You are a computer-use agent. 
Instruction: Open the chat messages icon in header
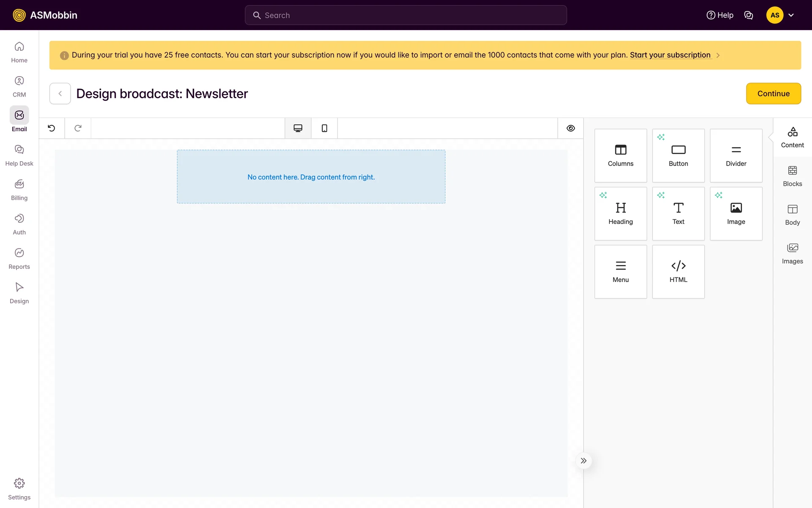749,15
